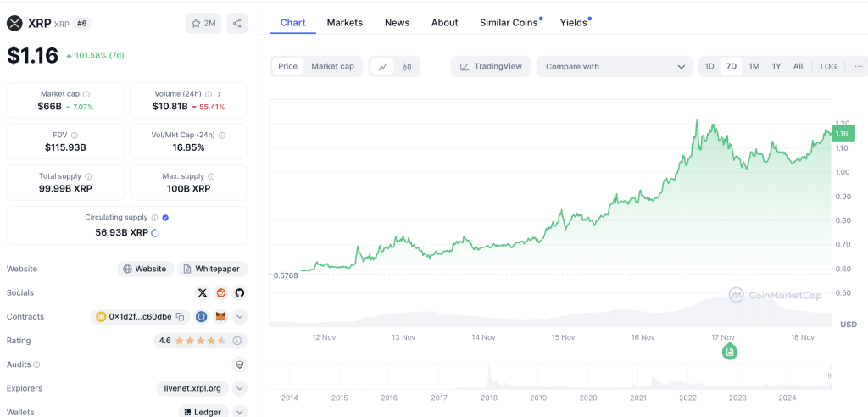Image resolution: width=868 pixels, height=417 pixels.
Task: Set chart range to 1M
Action: click(x=754, y=66)
